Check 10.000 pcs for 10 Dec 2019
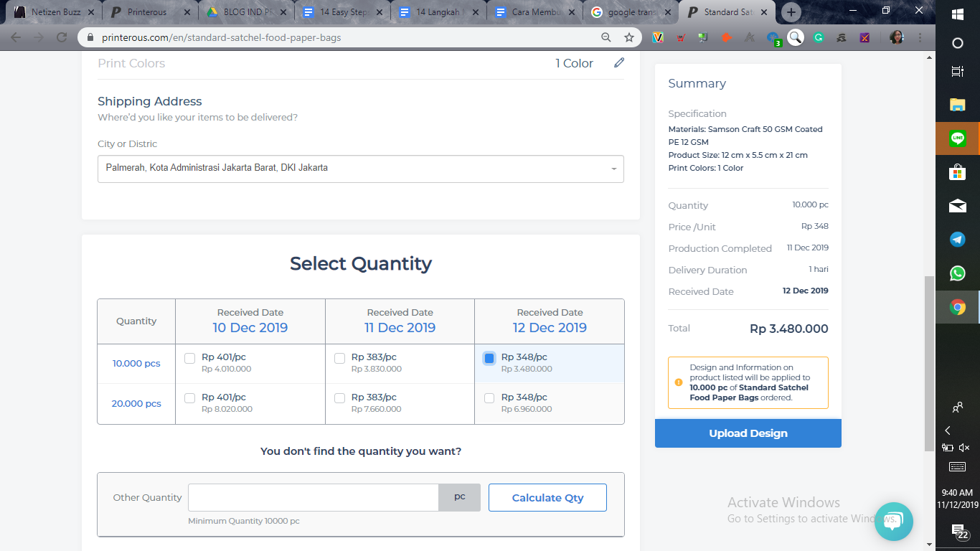Screen dimensions: 980x551 coord(190,358)
